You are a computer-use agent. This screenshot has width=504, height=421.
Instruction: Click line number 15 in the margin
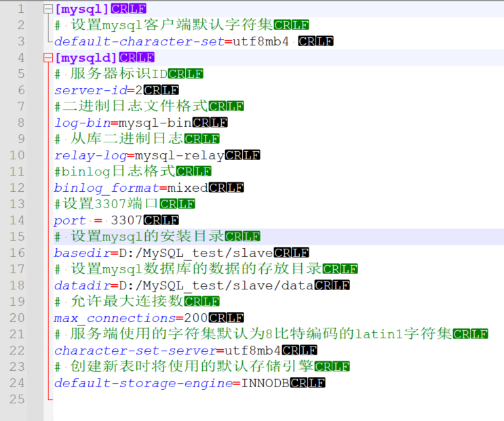[18, 237]
